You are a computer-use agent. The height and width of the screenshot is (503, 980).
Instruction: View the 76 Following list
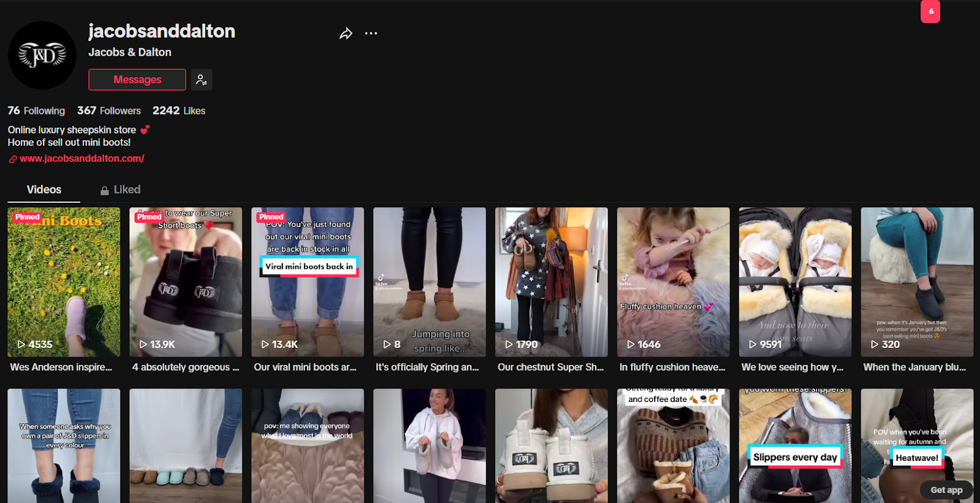click(36, 111)
